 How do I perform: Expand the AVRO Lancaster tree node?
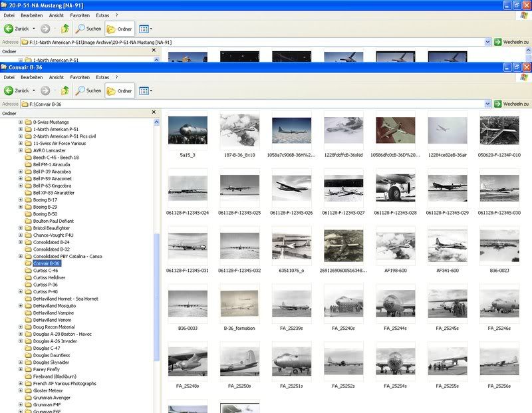point(21,150)
